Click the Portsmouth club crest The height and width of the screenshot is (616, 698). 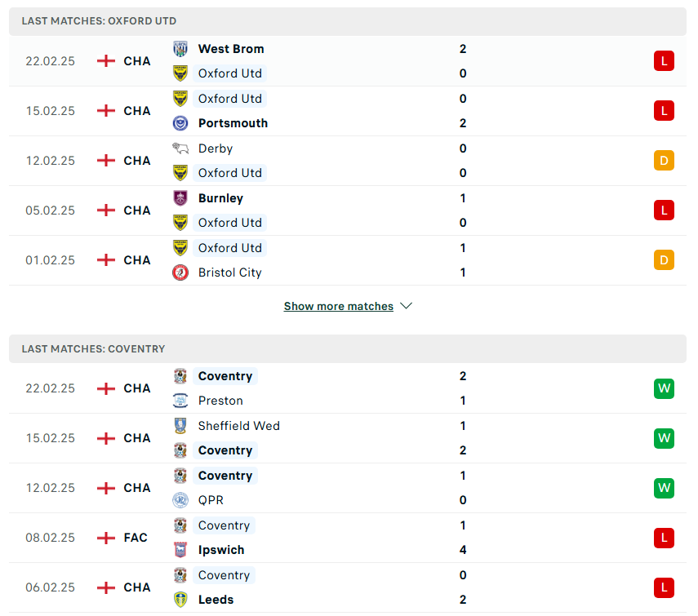pyautogui.click(x=180, y=123)
